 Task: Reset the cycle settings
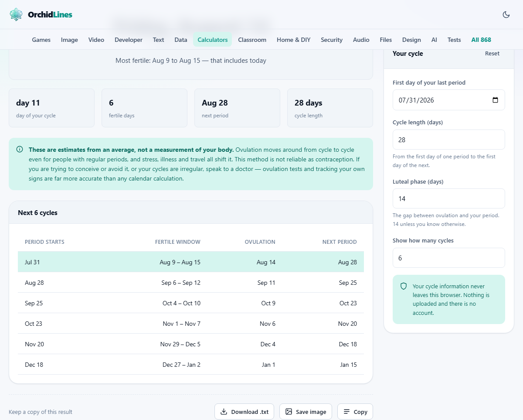click(x=492, y=54)
